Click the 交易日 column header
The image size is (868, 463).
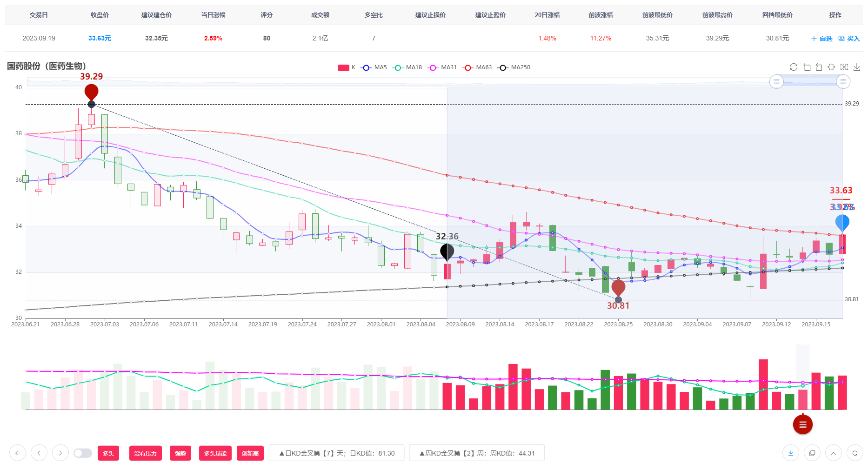pyautogui.click(x=39, y=15)
